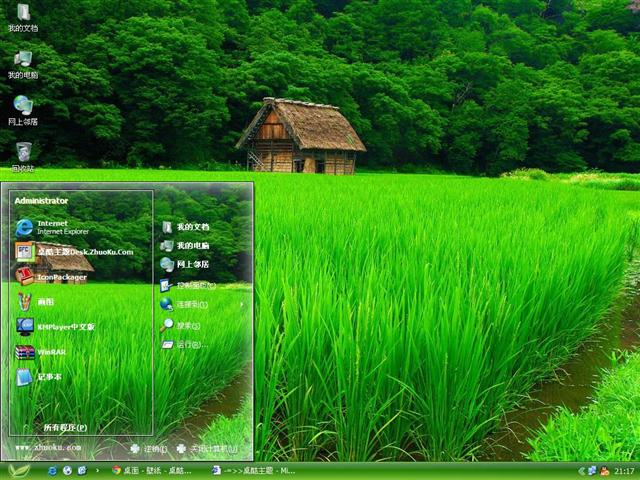Click 关闭计算机(U) shut down button
This screenshot has width=640, height=480.
click(207, 449)
